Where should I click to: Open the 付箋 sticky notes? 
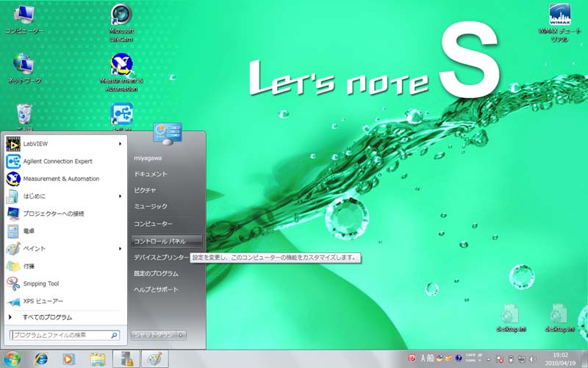click(65, 266)
